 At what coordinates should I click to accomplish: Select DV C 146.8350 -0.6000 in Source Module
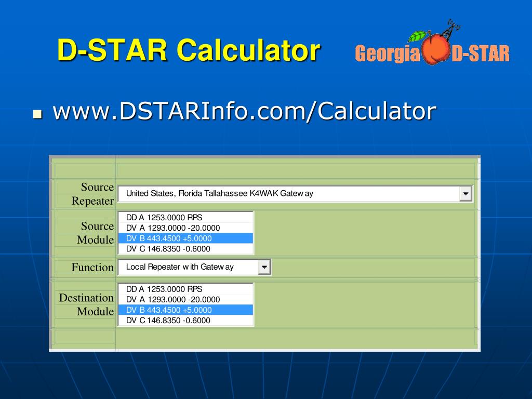pyautogui.click(x=185, y=249)
